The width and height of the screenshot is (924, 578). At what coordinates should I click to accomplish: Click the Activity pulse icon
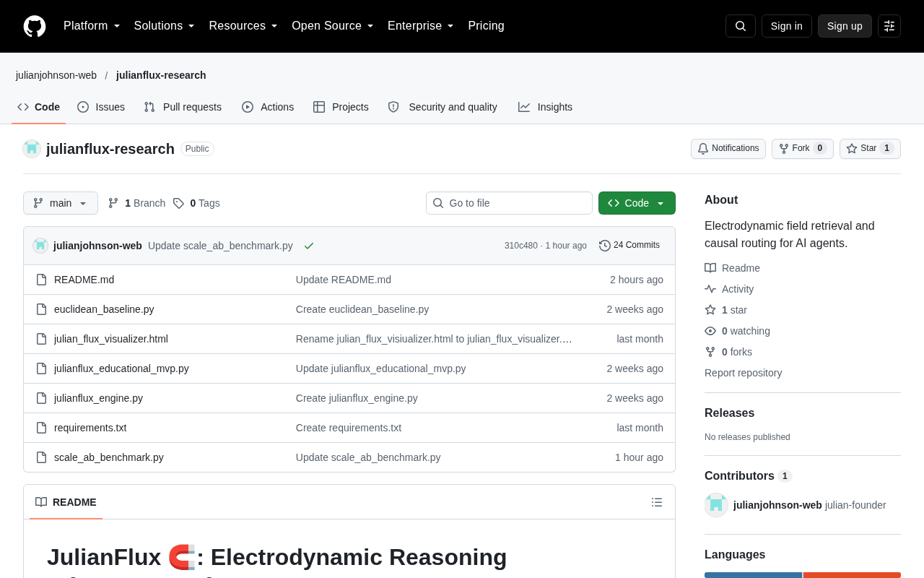click(x=710, y=289)
